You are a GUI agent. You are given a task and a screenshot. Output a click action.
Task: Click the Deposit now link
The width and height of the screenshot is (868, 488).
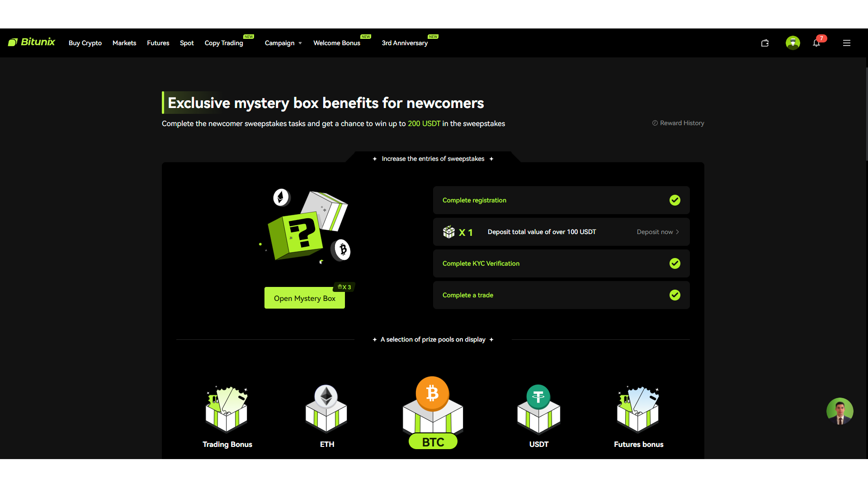658,232
